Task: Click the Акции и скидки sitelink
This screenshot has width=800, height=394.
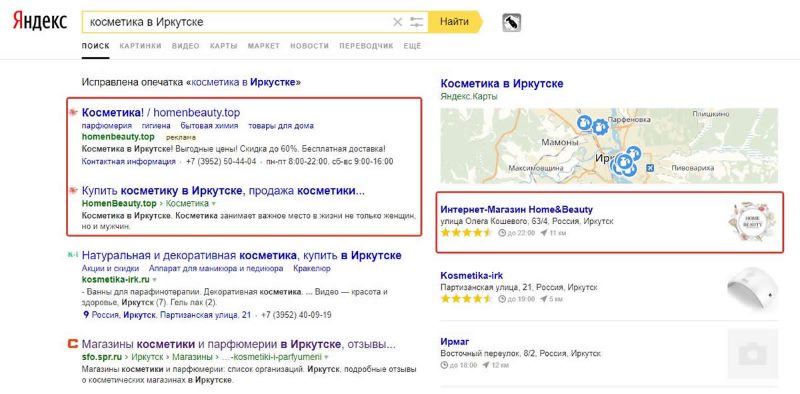Action: (x=110, y=268)
